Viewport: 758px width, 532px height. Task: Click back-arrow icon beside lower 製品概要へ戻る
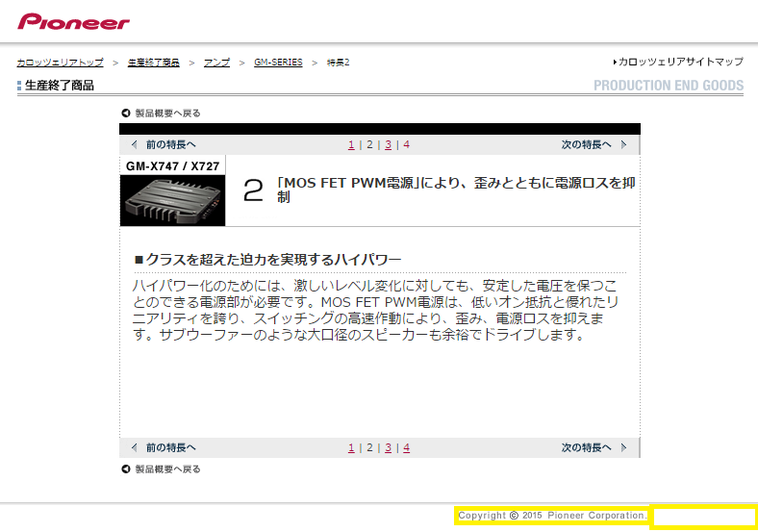(125, 469)
